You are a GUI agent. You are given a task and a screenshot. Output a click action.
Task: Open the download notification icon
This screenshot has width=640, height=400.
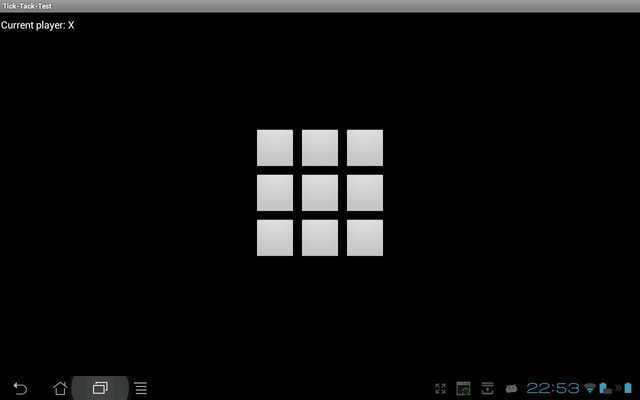pos(487,388)
